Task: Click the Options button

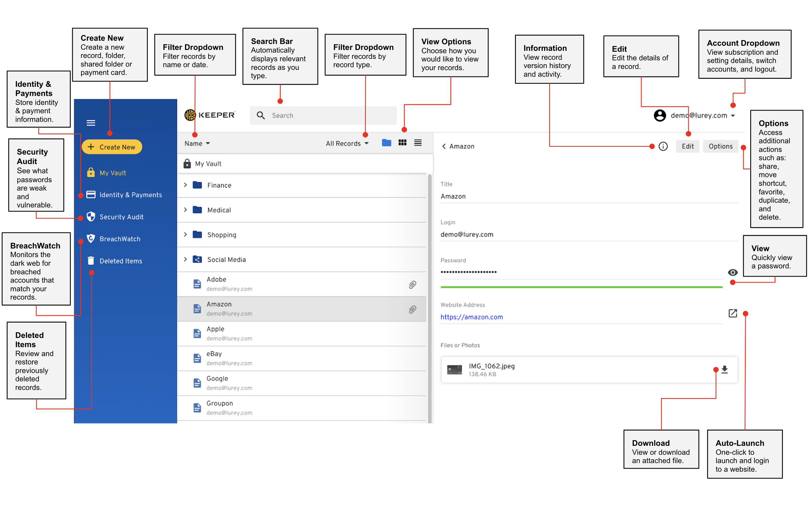Action: tap(721, 146)
